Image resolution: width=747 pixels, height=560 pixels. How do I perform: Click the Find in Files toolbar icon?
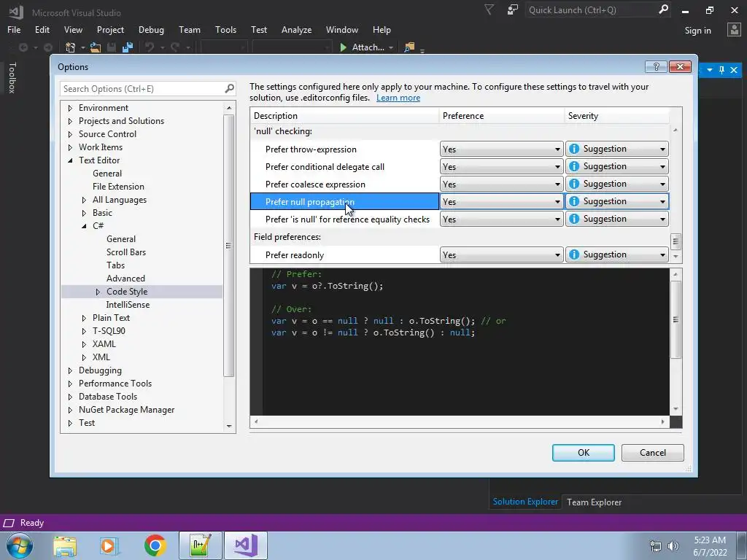click(x=409, y=47)
